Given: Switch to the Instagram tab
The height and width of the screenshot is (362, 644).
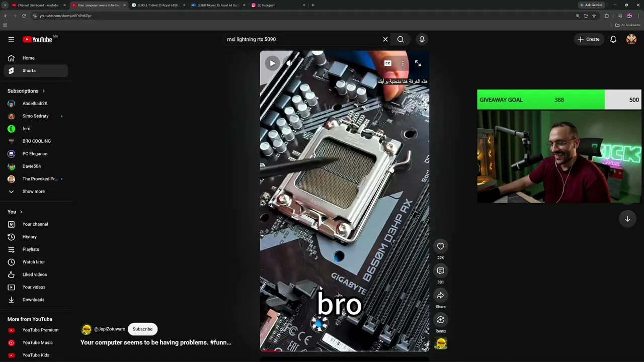Looking at the screenshot, I should point(278,5).
